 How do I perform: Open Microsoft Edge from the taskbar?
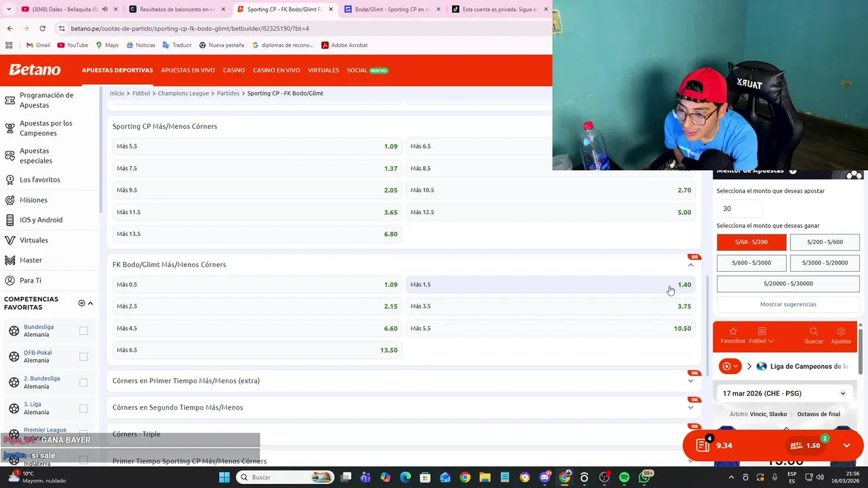406,477
